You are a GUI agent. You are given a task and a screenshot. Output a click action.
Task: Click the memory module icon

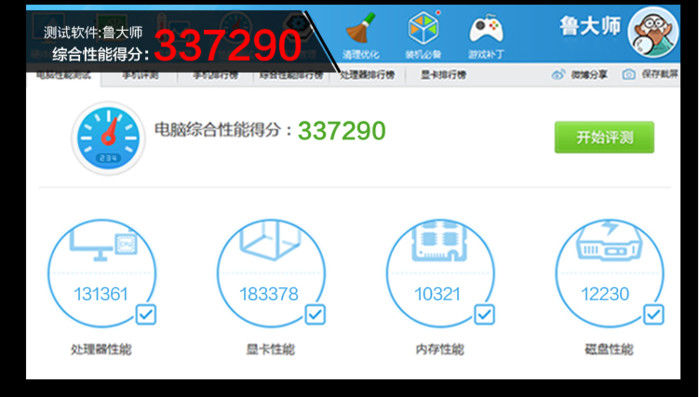(439, 241)
